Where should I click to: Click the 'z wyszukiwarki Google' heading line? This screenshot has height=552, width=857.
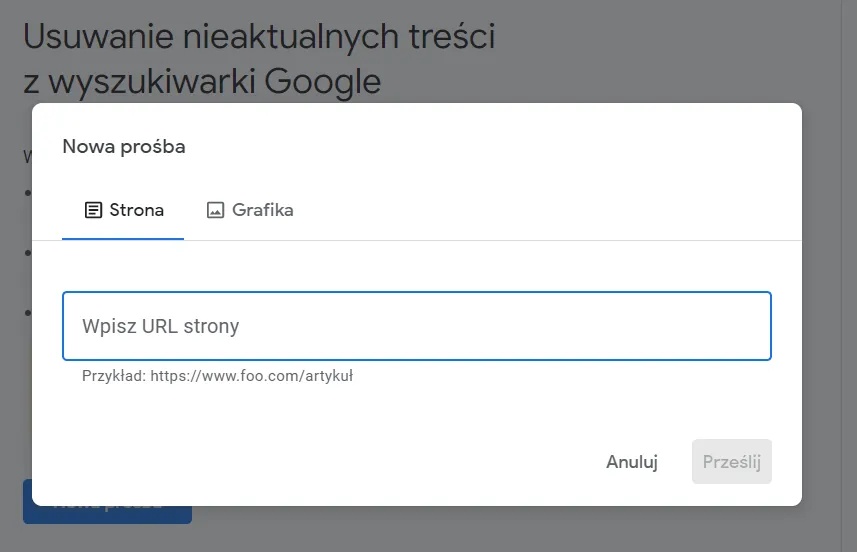[x=202, y=81]
